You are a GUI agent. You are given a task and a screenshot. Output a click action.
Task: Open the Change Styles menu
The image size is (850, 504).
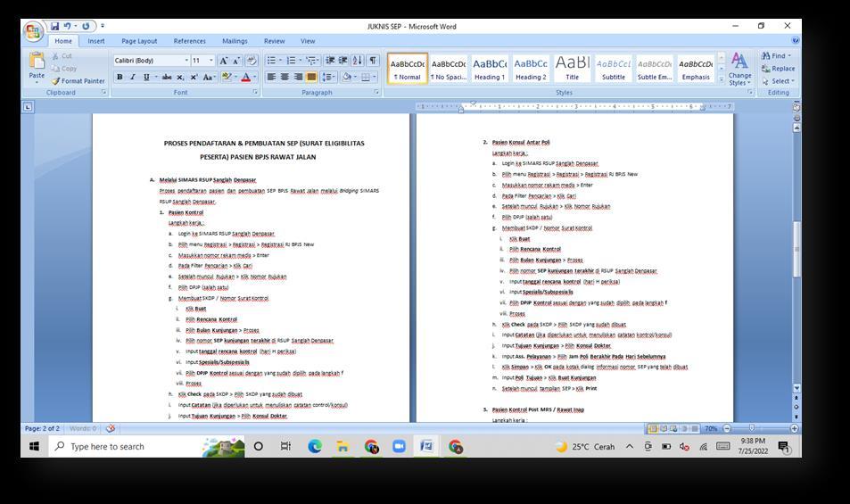[739, 69]
